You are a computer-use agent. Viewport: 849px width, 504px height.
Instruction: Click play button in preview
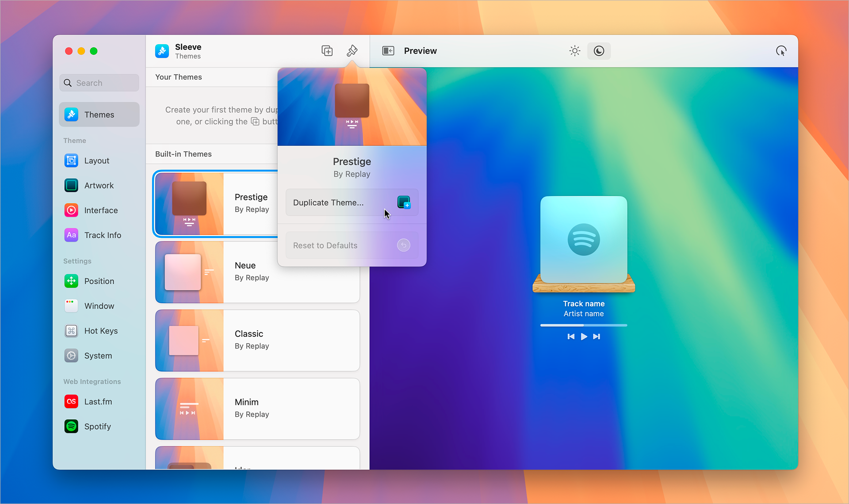(x=584, y=336)
